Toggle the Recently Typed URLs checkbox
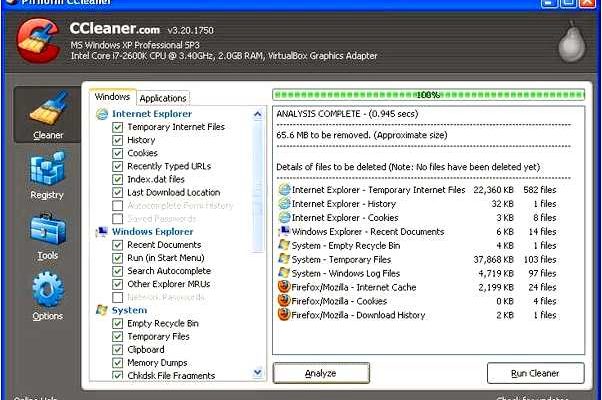The image size is (602, 400). pyautogui.click(x=117, y=166)
